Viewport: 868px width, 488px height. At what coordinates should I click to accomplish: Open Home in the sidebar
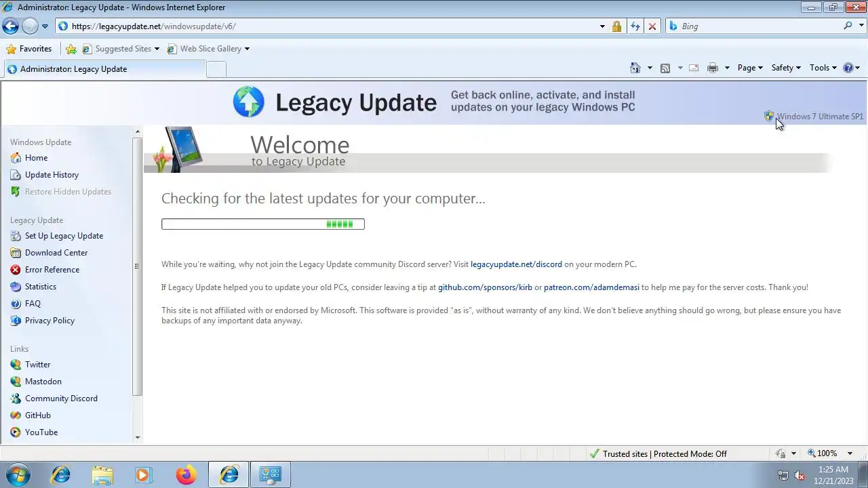tap(36, 158)
